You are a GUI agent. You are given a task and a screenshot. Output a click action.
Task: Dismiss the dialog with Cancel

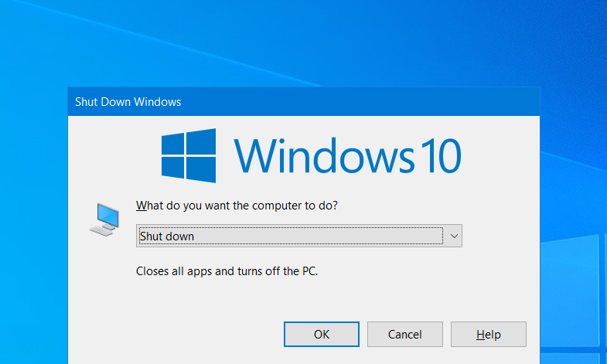click(x=405, y=334)
